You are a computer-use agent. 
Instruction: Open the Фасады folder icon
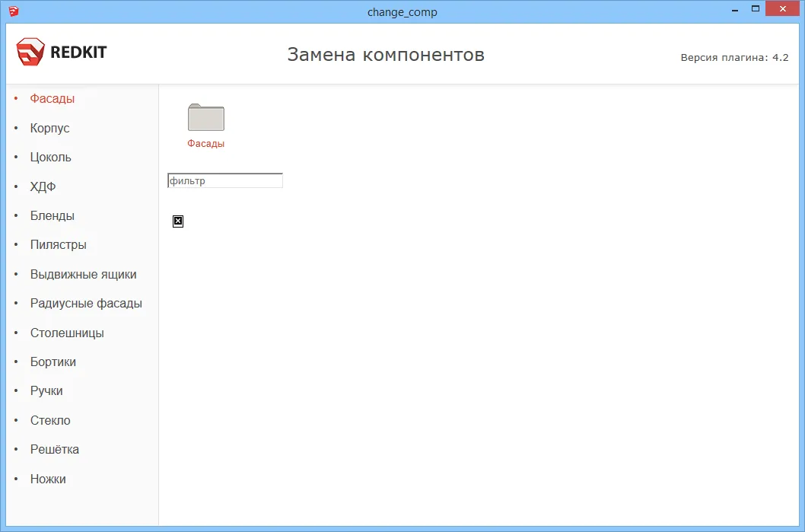(x=205, y=116)
